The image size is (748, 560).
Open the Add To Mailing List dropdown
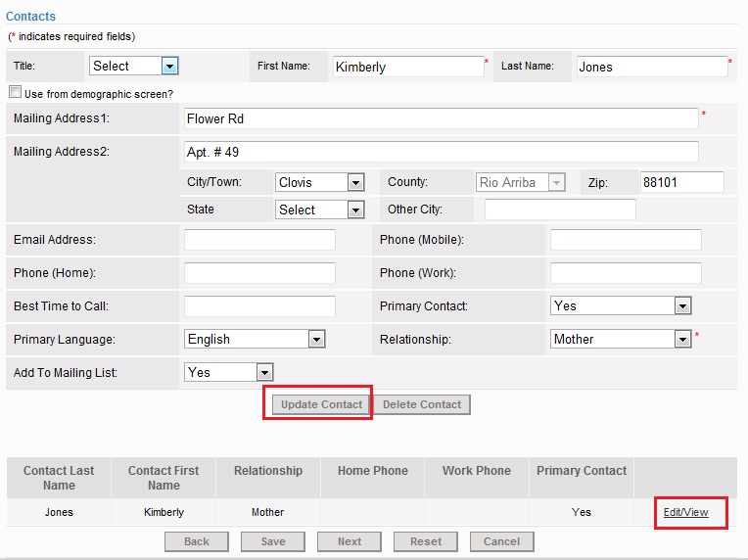[228, 372]
